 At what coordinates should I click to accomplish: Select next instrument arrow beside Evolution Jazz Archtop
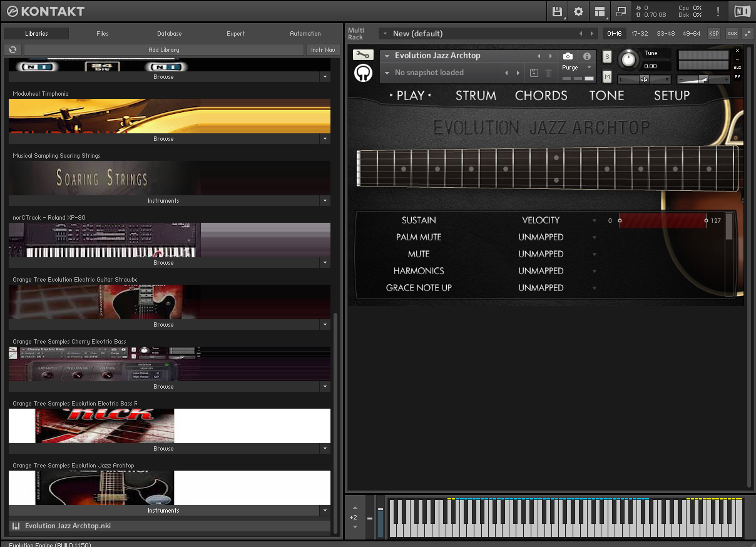pyautogui.click(x=550, y=56)
